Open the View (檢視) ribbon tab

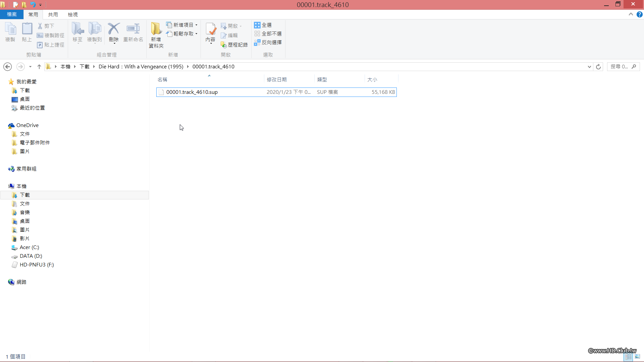tap(72, 14)
